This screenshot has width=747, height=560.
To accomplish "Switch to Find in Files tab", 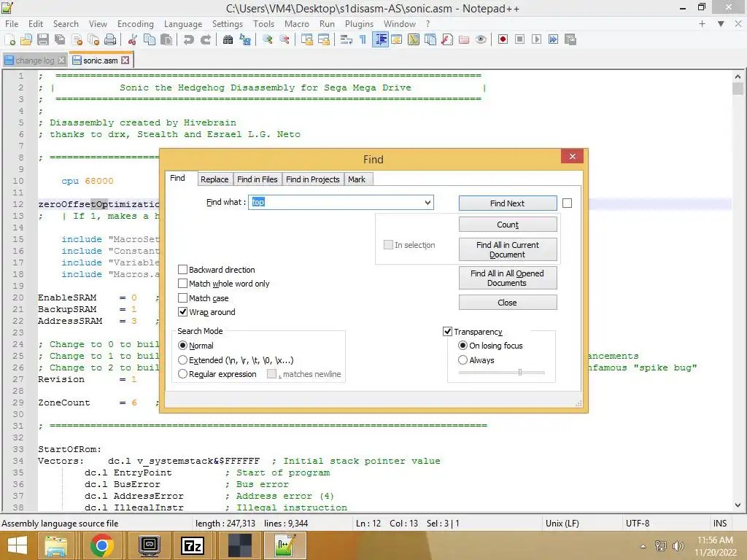I will (258, 179).
